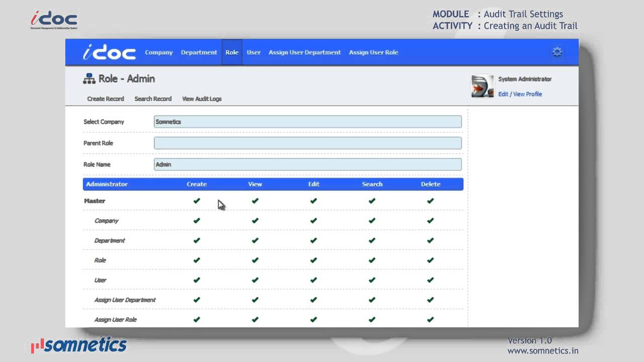The width and height of the screenshot is (644, 362).
Task: Click the Create column header
Action: pos(197,184)
